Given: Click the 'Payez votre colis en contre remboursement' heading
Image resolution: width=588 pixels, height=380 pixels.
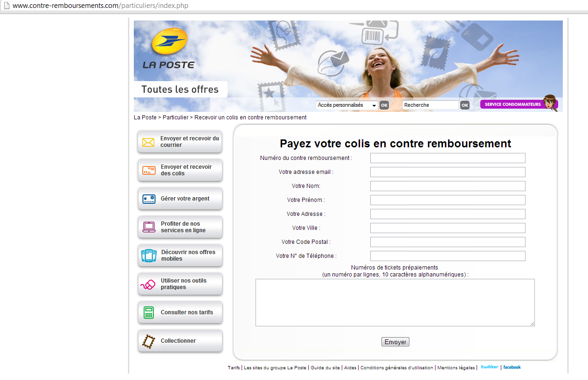Looking at the screenshot, I should 395,144.
